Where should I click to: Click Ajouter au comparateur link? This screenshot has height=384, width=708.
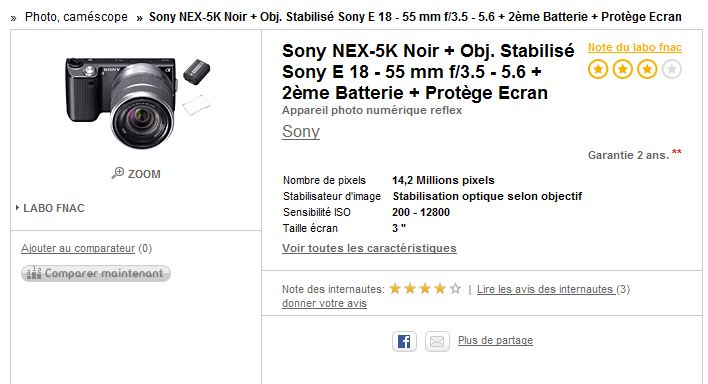(78, 248)
